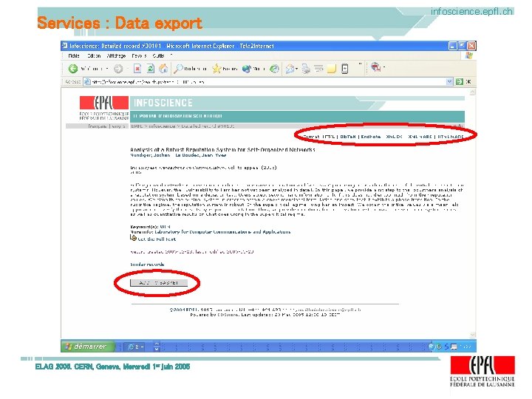
Task: Open the Similar records link
Action: click(147, 265)
